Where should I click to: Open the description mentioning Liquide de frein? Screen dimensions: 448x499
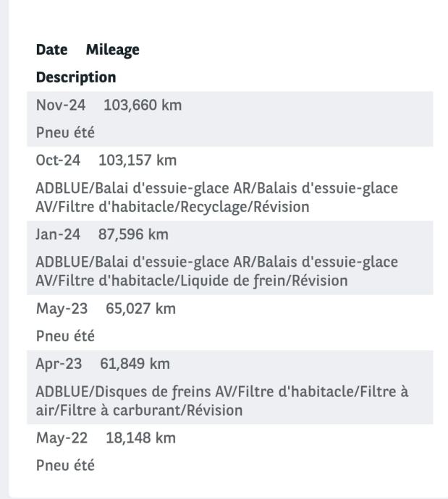tap(216, 271)
